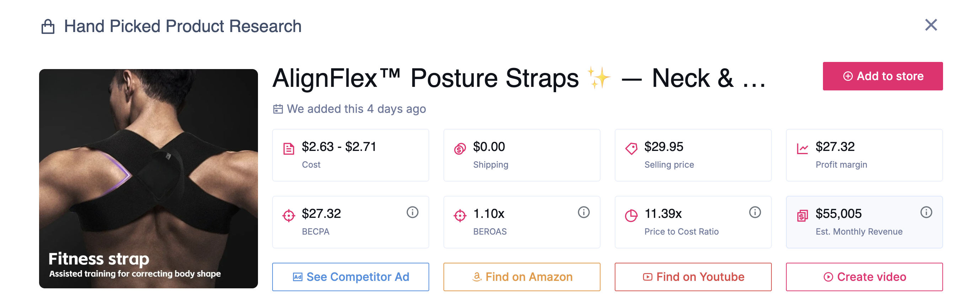Viewport: 980px width, 304px height.
Task: Open the Price to Cost Ratio info icon
Action: 755,213
